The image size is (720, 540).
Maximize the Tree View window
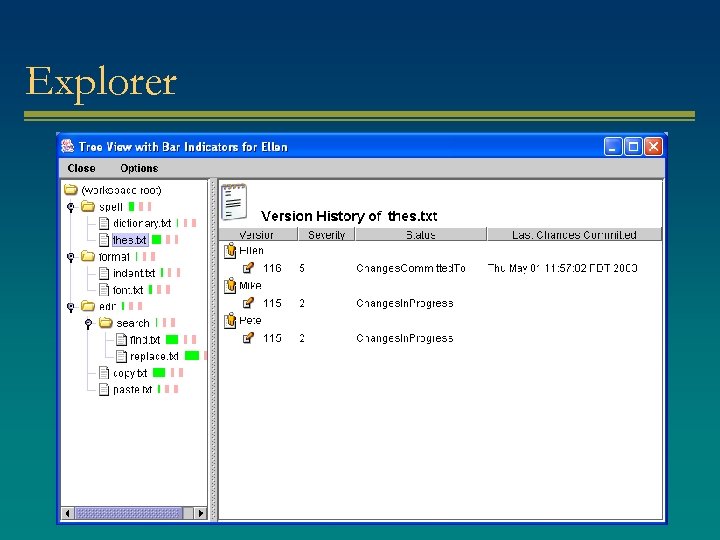(x=633, y=147)
